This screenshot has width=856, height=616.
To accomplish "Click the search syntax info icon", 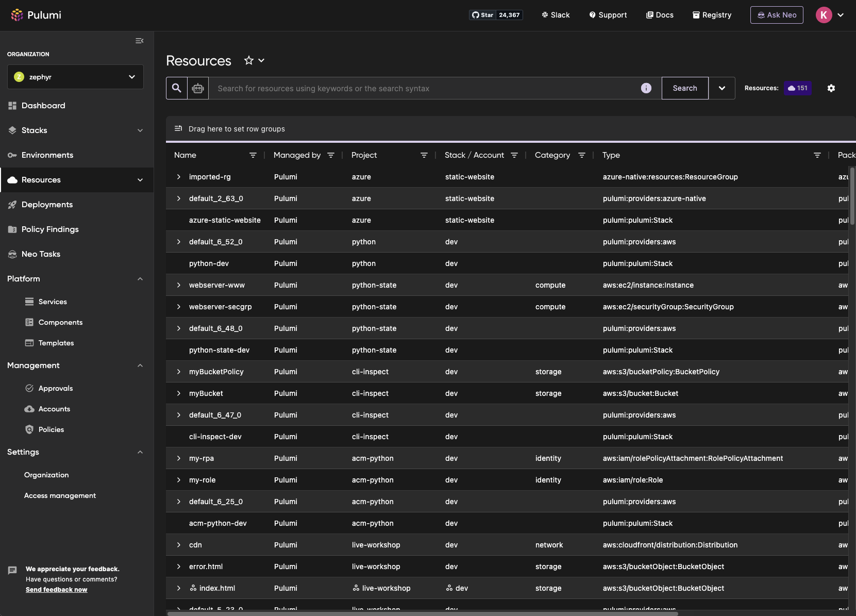I will point(646,88).
